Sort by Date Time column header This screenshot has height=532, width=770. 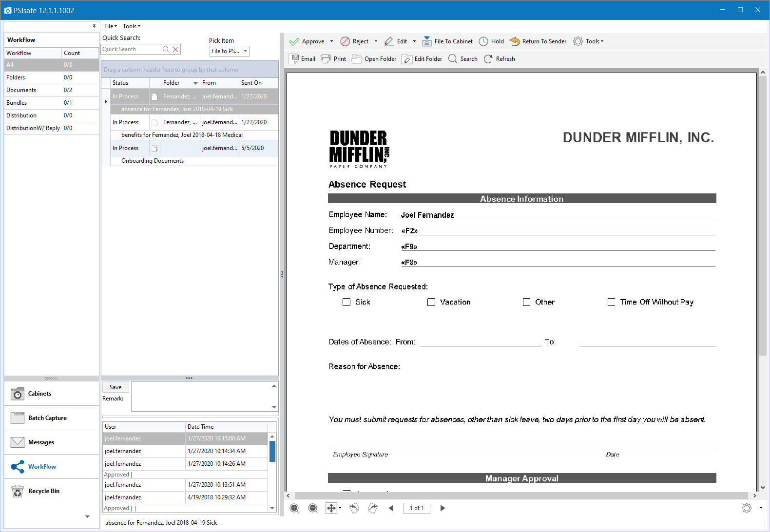[x=227, y=427]
